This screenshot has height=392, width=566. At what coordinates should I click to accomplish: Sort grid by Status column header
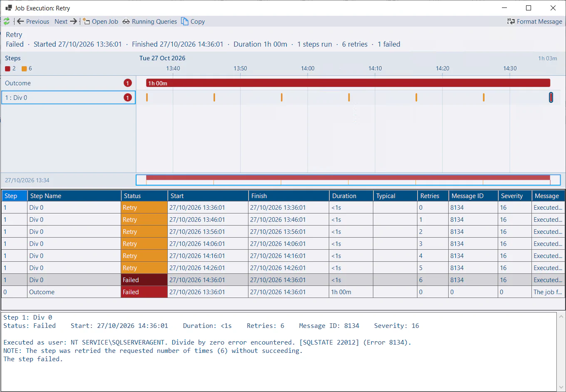pyautogui.click(x=144, y=196)
